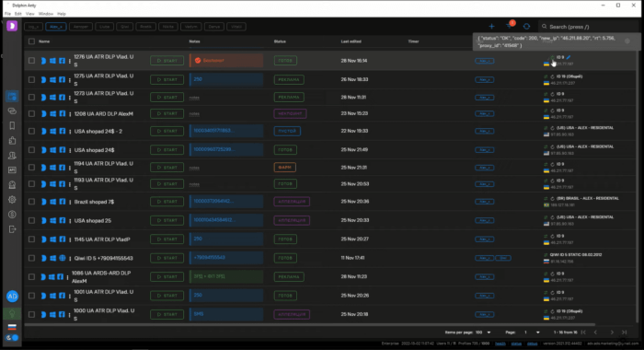Click the logout icon in sidebar
Image resolution: width=644 pixels, height=350 pixels.
click(x=12, y=229)
